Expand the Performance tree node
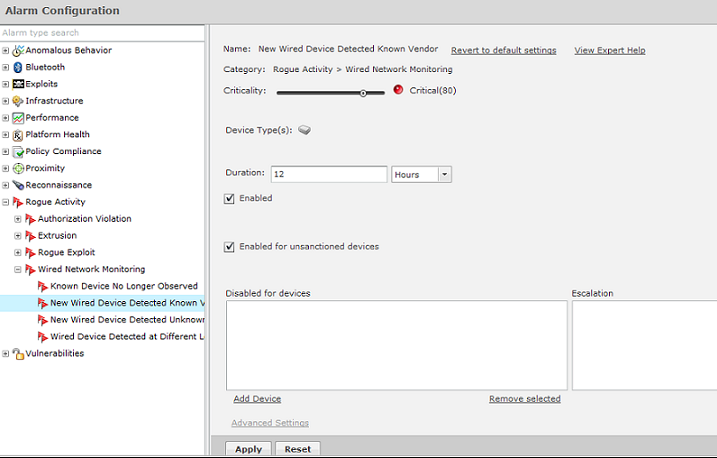This screenshot has height=458, width=717. point(5,118)
